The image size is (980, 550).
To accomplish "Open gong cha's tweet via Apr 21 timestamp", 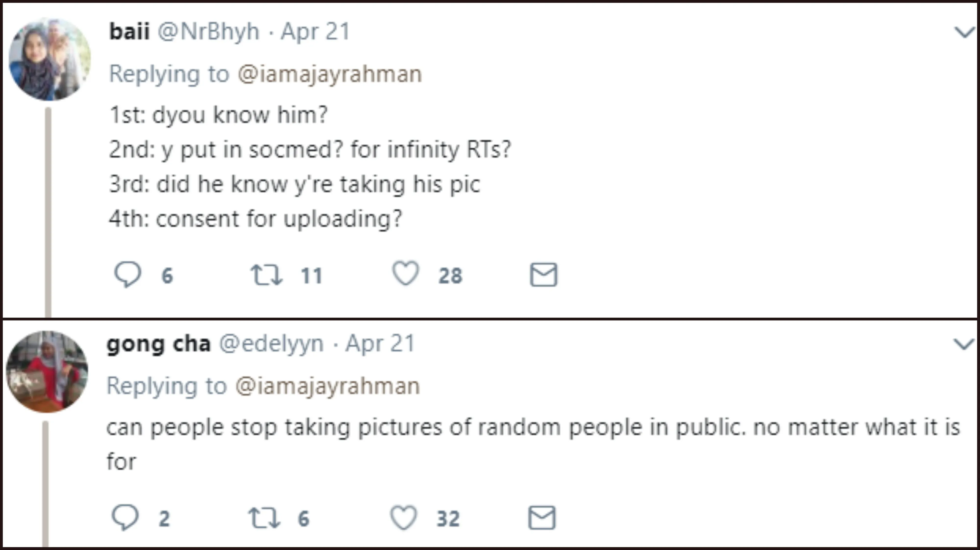I will [x=380, y=344].
